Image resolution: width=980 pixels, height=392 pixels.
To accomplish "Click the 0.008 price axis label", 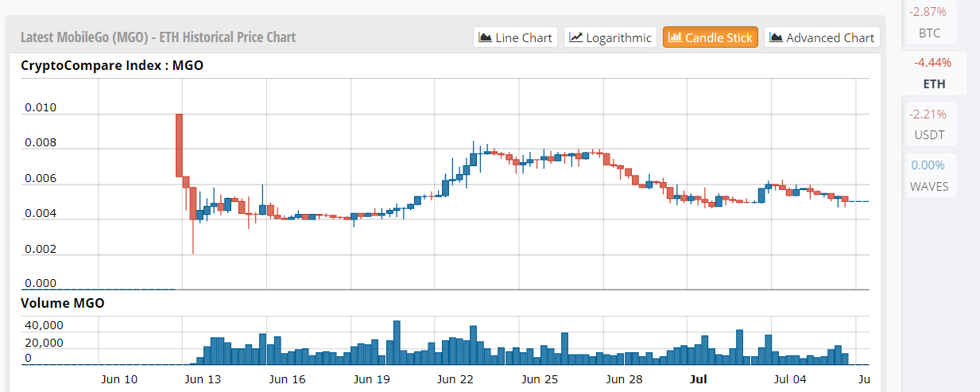I will tap(41, 143).
